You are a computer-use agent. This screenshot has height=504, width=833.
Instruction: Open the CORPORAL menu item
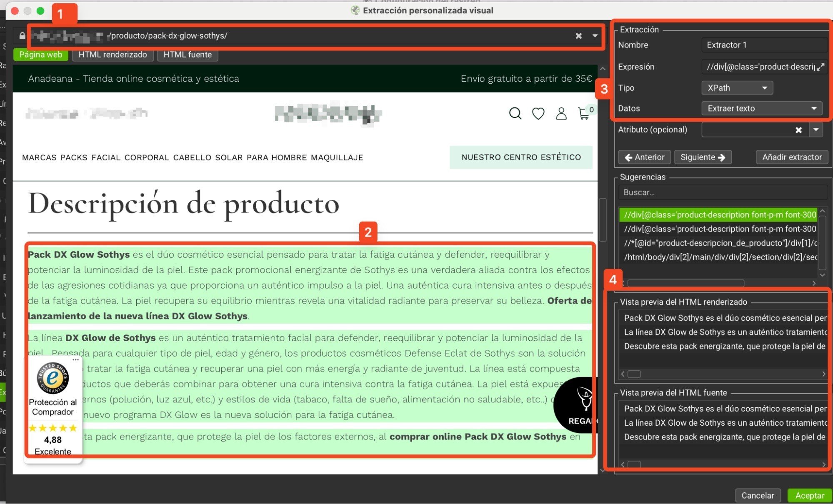click(x=147, y=157)
